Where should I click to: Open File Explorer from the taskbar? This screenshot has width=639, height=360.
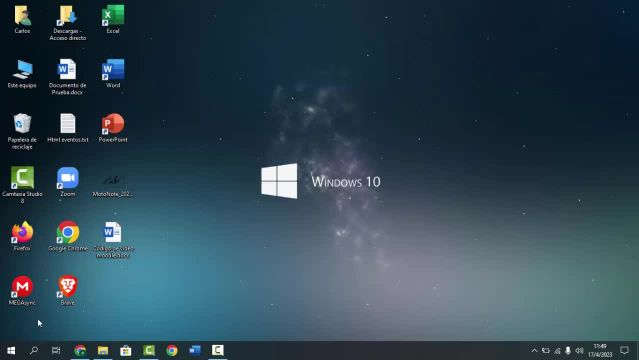103,350
